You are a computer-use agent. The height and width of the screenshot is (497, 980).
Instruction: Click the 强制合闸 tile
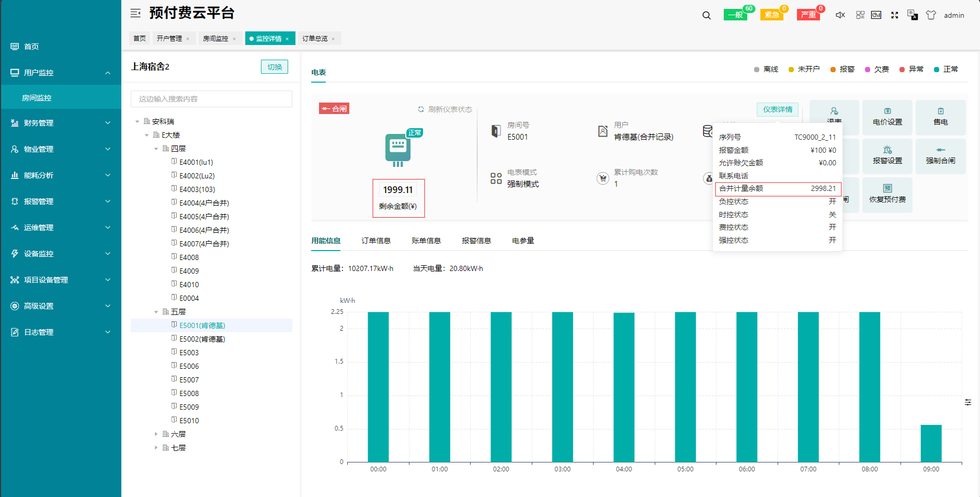(940, 156)
